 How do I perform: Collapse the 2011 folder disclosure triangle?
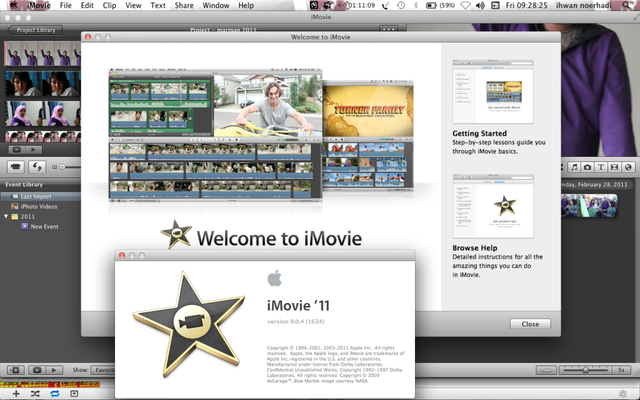click(x=6, y=216)
